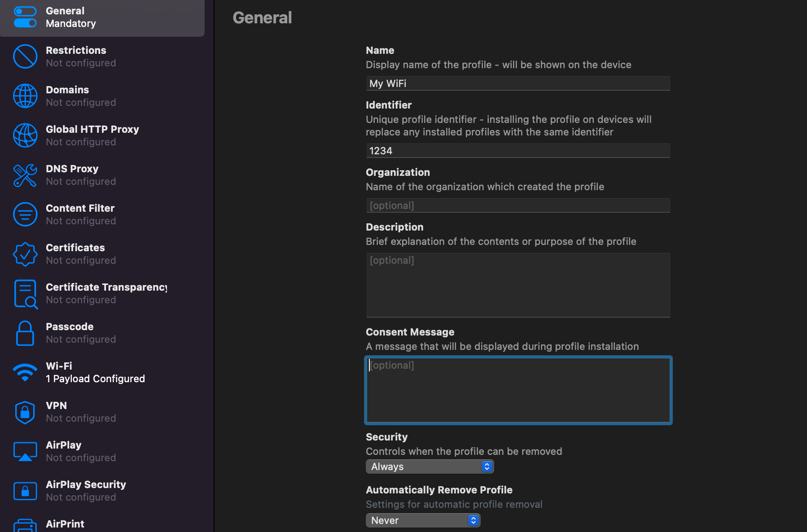Click the Global HTTP Proxy globe icon
This screenshot has width=807, height=532.
click(x=25, y=135)
